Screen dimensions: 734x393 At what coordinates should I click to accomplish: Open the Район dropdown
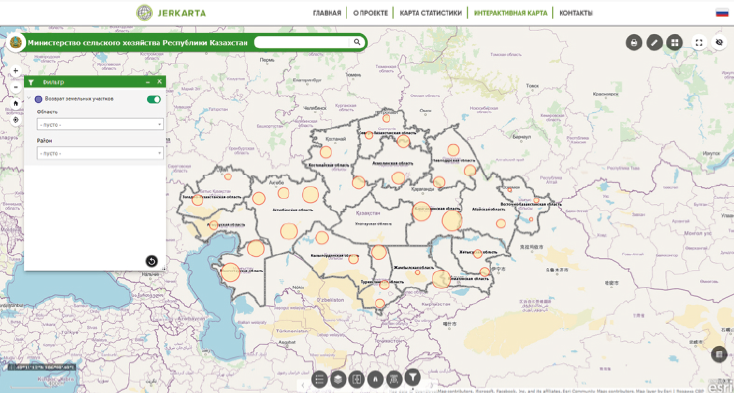100,153
